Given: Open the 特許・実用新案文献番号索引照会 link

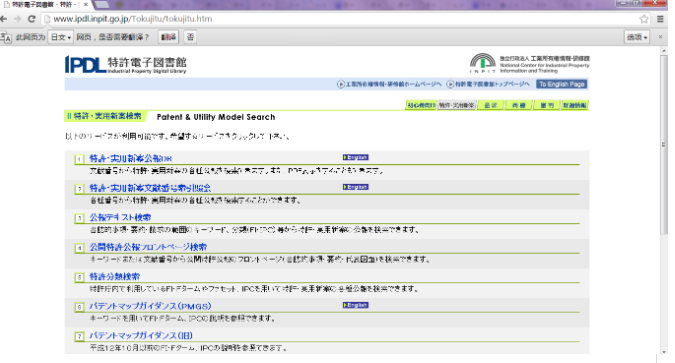Looking at the screenshot, I should [x=150, y=188].
